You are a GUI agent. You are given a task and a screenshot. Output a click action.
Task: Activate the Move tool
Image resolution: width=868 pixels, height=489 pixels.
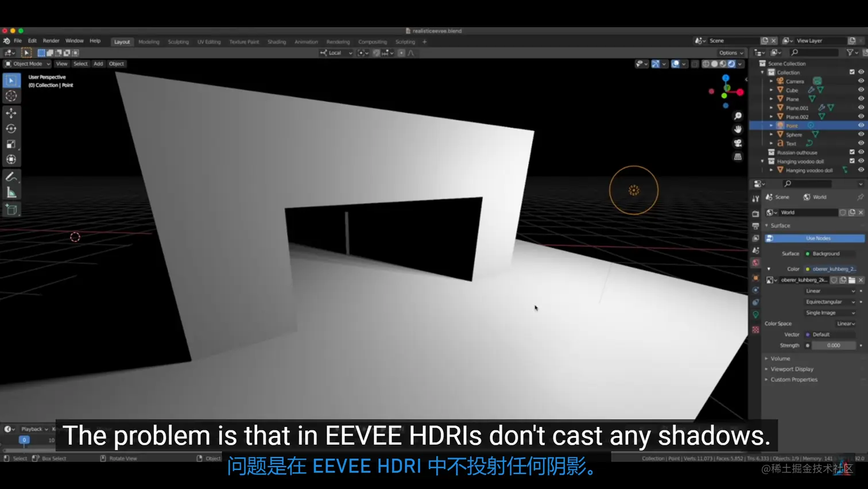click(x=11, y=113)
